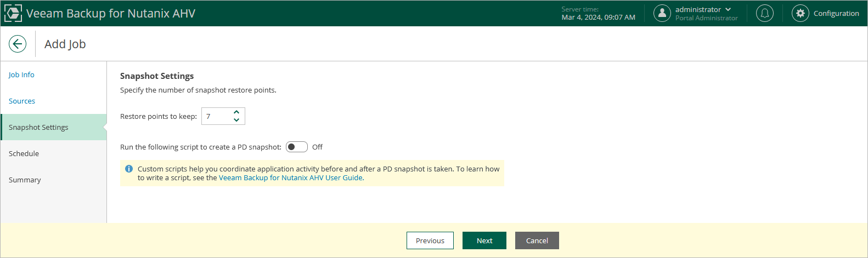Viewport: 868px width, 258px height.
Task: Click the Restore points to keep label
Action: [x=159, y=116]
